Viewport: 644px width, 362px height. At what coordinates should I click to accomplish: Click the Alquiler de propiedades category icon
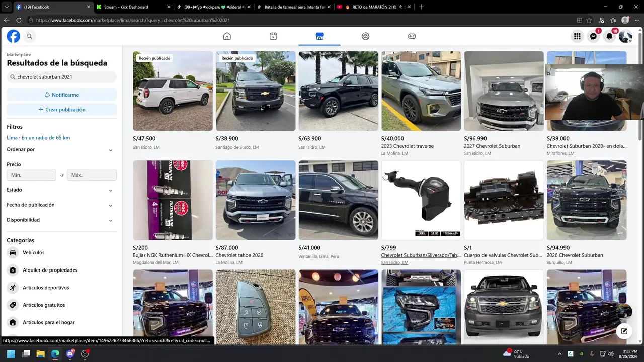13,270
